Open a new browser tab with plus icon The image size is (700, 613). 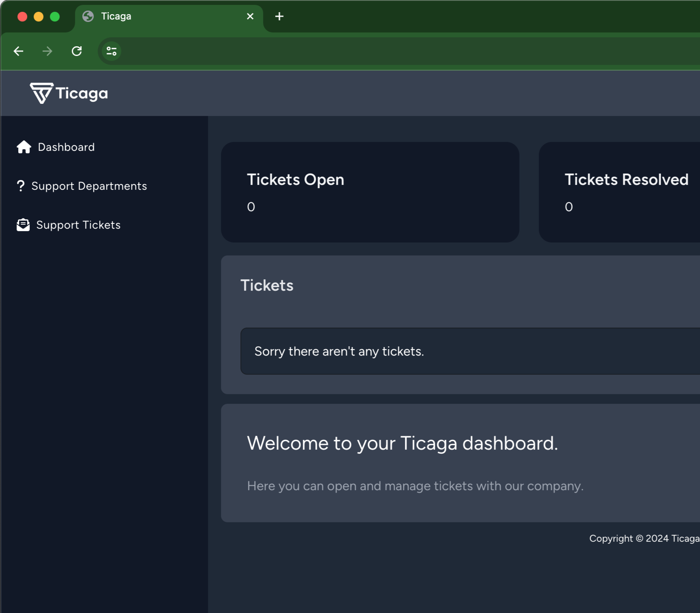(279, 16)
